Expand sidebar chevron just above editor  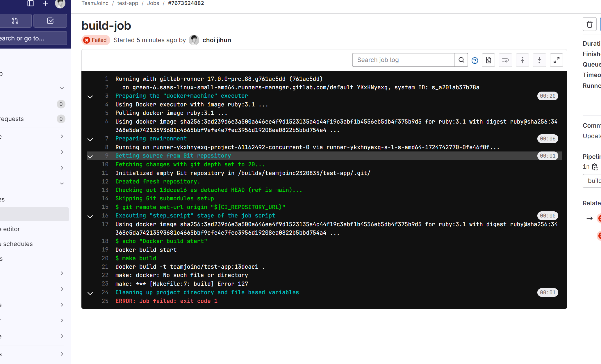(62, 183)
